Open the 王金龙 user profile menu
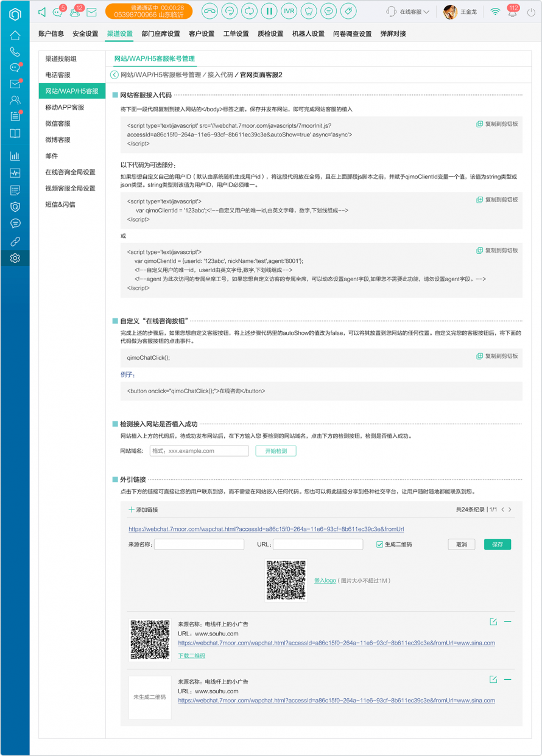The height and width of the screenshot is (756, 542). tap(460, 12)
